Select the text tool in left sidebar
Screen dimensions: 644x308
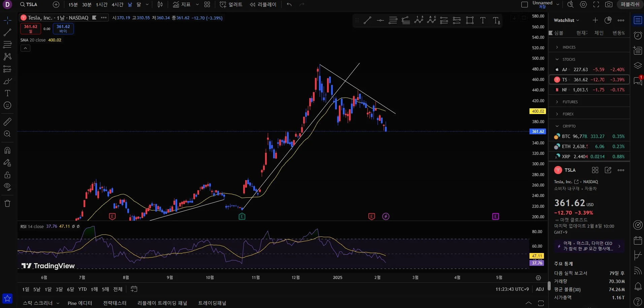pyautogui.click(x=7, y=93)
